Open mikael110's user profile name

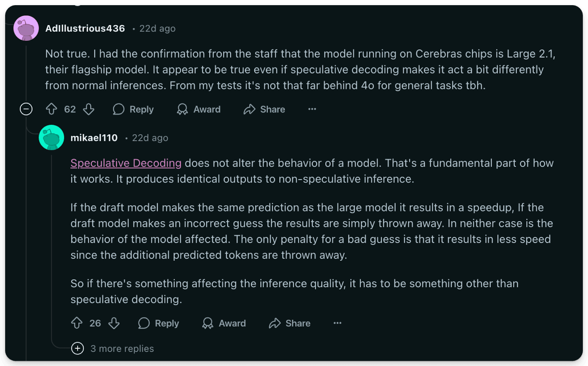pyautogui.click(x=94, y=138)
